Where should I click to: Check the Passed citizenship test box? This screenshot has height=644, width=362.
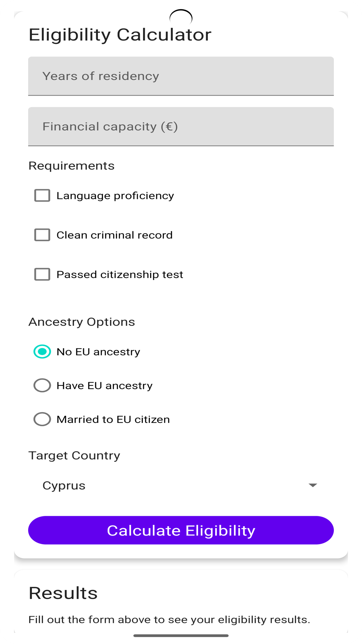pos(42,274)
